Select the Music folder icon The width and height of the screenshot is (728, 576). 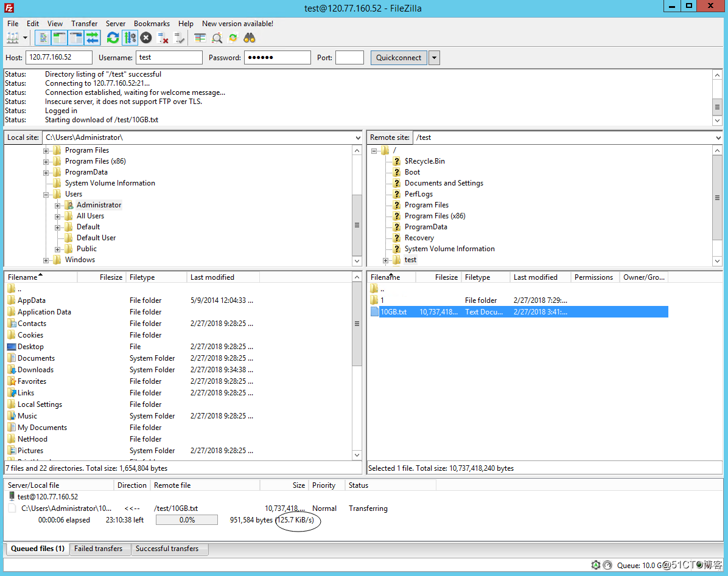coord(12,416)
